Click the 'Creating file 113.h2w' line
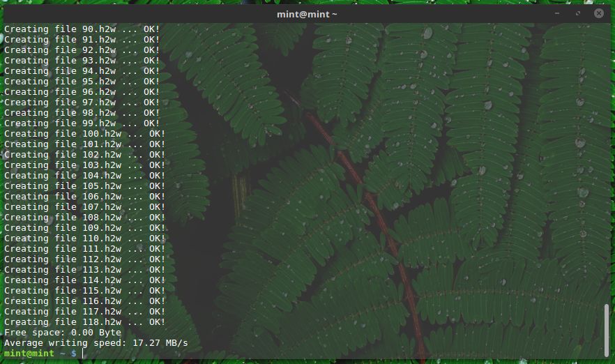The width and height of the screenshot is (615, 364). tap(85, 270)
